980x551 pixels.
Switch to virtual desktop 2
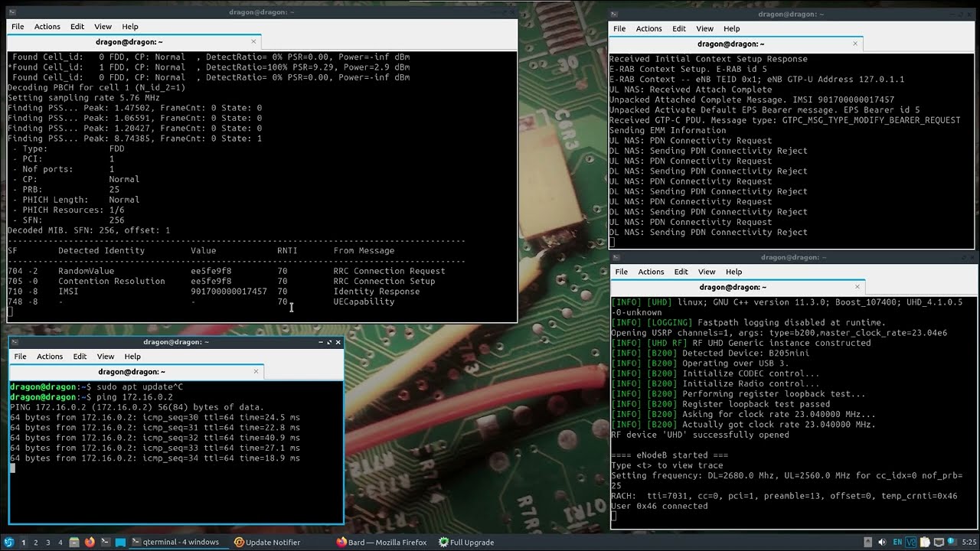pyautogui.click(x=36, y=542)
